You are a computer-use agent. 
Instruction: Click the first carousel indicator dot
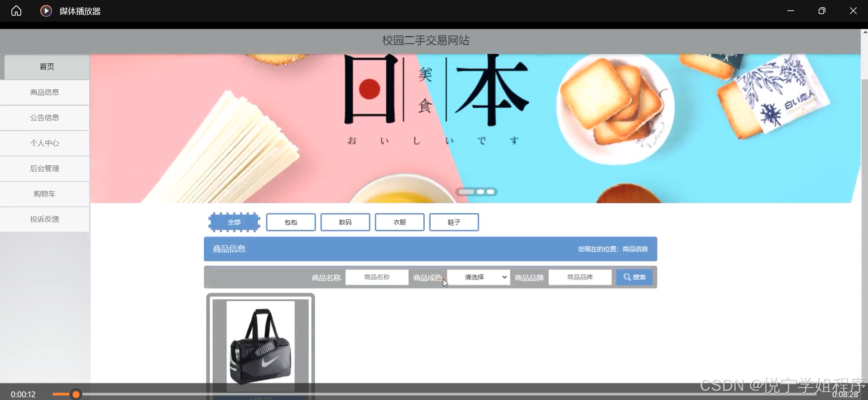click(x=466, y=192)
